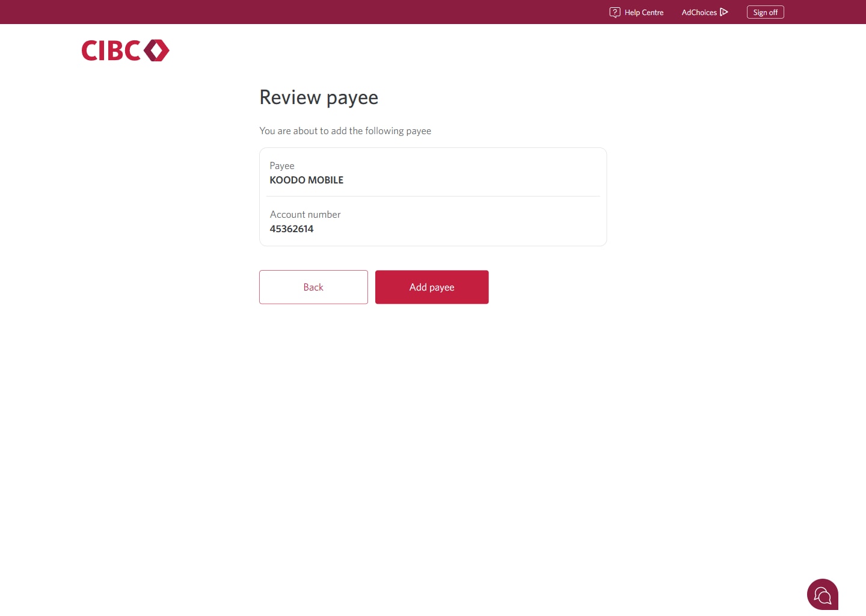Select the payee name KOODO MOBILE
866x616 pixels.
pyautogui.click(x=307, y=180)
